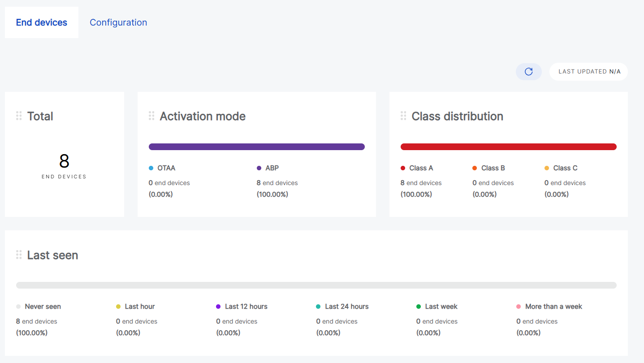644x363 pixels.
Task: Click the purple Activation mode bar
Action: tap(256, 147)
